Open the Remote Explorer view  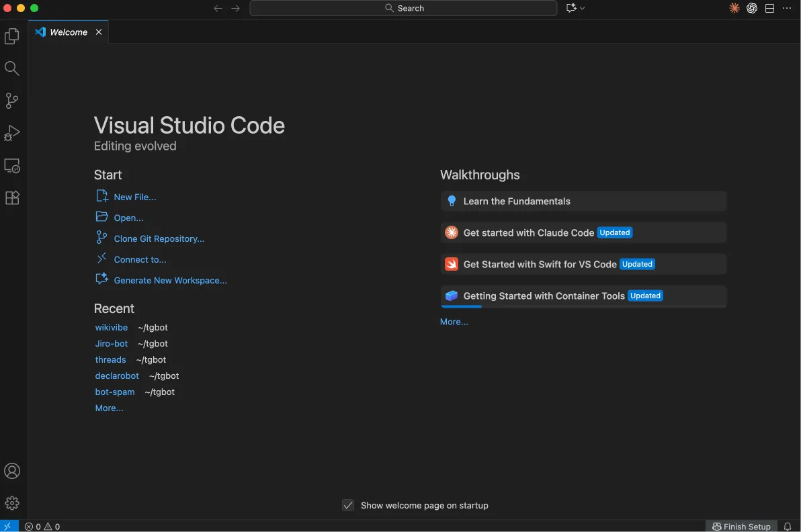point(12,165)
